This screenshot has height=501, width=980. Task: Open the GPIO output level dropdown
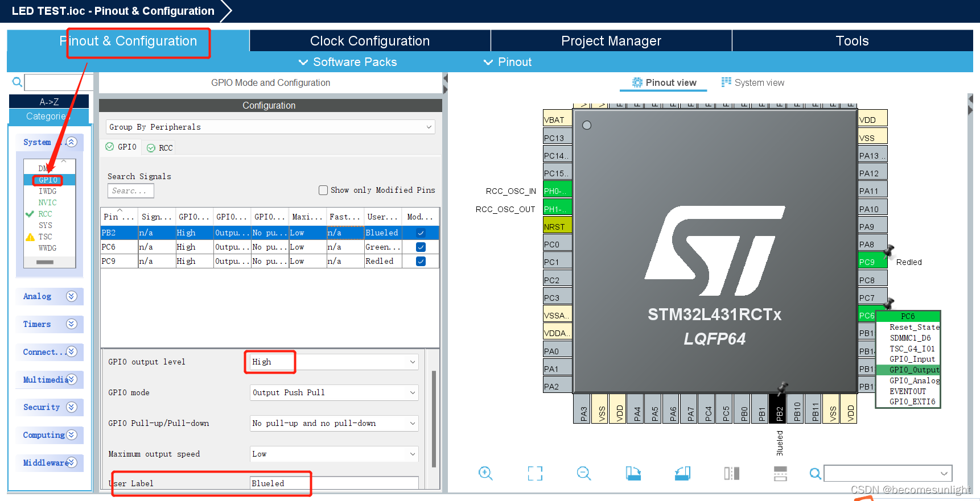pyautogui.click(x=334, y=362)
